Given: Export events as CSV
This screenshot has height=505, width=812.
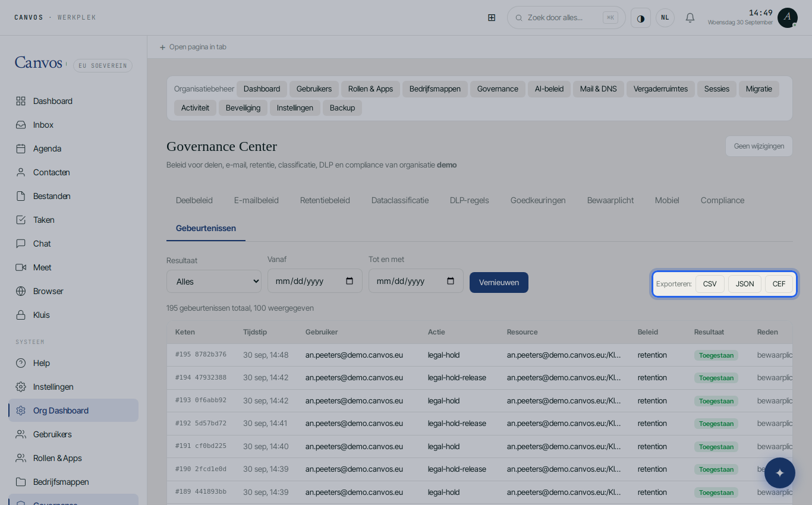Looking at the screenshot, I should [x=710, y=284].
